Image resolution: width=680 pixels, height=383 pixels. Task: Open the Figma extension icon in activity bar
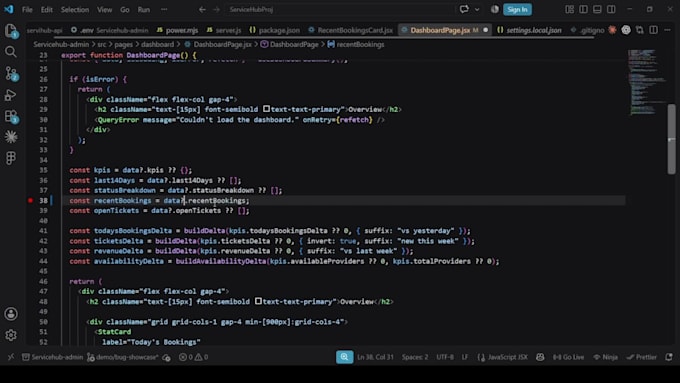click(11, 158)
